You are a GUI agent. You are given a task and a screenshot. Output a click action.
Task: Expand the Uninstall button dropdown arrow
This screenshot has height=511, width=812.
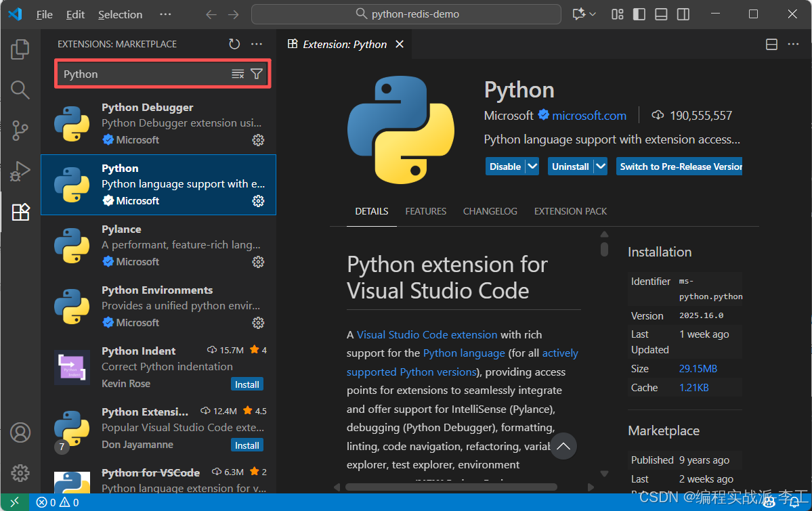pyautogui.click(x=601, y=166)
